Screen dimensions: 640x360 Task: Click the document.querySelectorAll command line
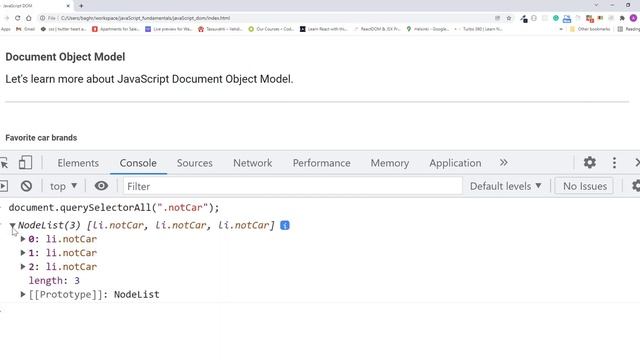pyautogui.click(x=114, y=207)
